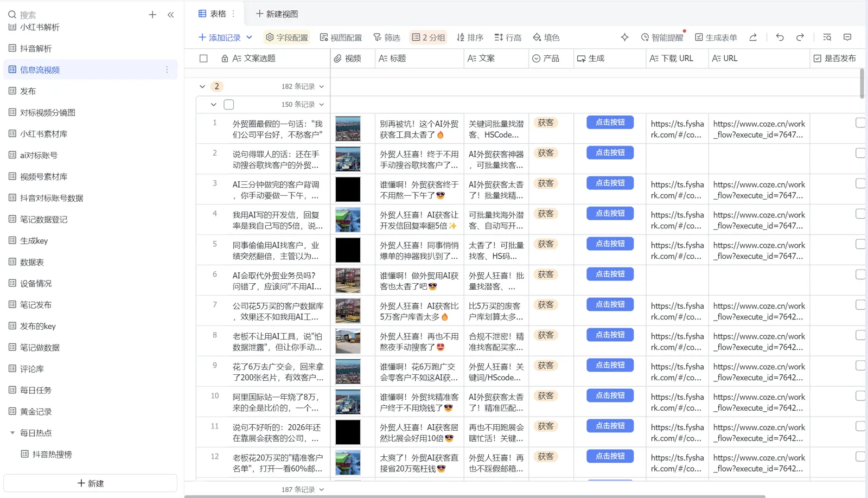Redo the last action
The width and height of the screenshot is (868, 498).
(800, 37)
